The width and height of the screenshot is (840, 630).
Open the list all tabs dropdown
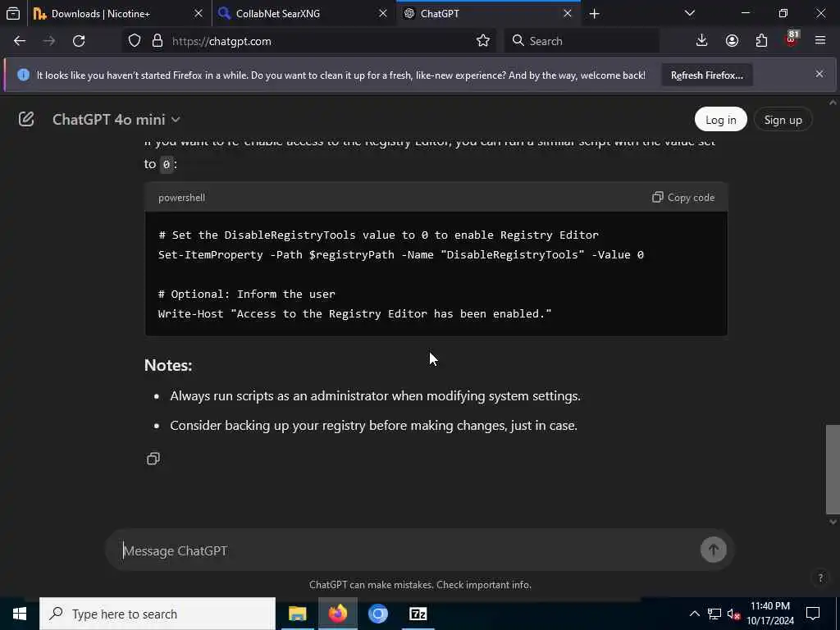[x=689, y=13]
